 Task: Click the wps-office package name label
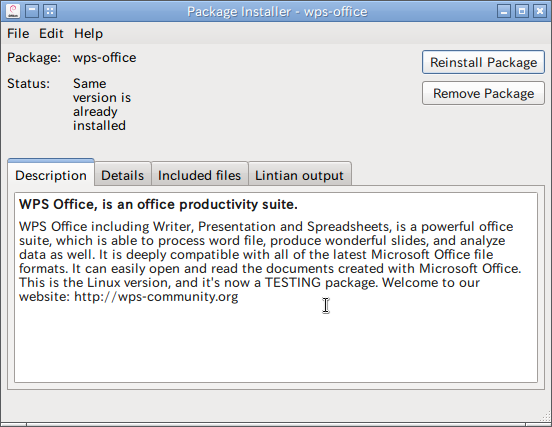105,58
